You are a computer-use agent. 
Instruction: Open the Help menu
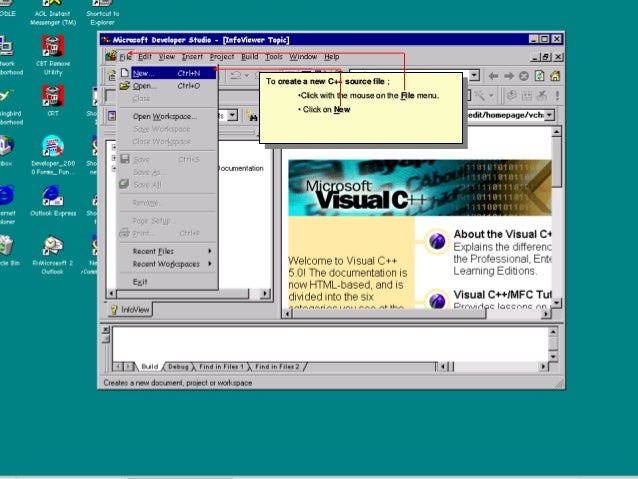click(x=332, y=57)
